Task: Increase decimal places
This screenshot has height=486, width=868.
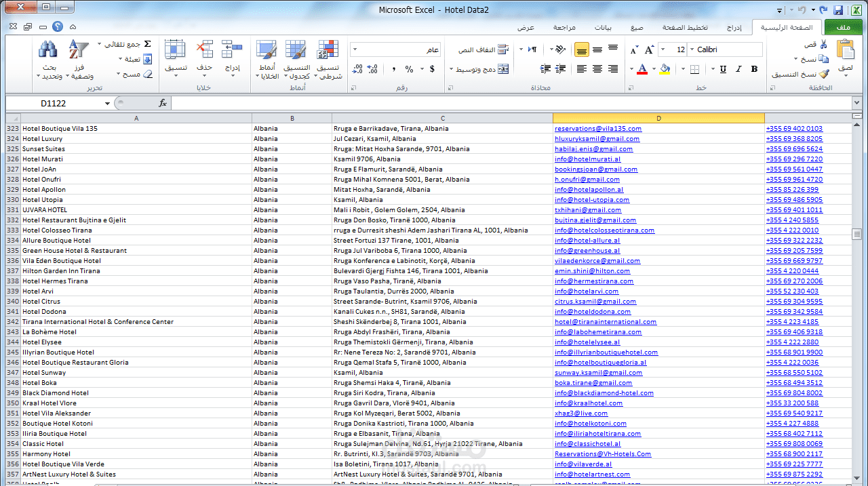Action: click(x=372, y=69)
